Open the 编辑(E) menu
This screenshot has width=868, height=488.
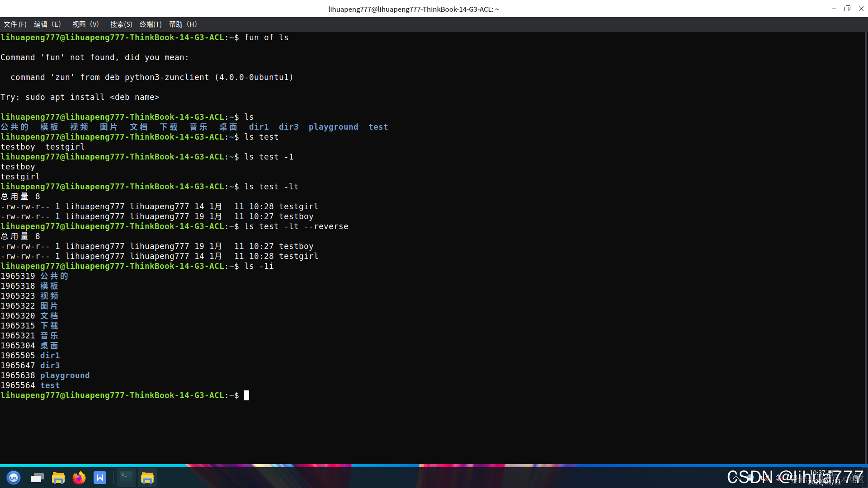(x=47, y=24)
